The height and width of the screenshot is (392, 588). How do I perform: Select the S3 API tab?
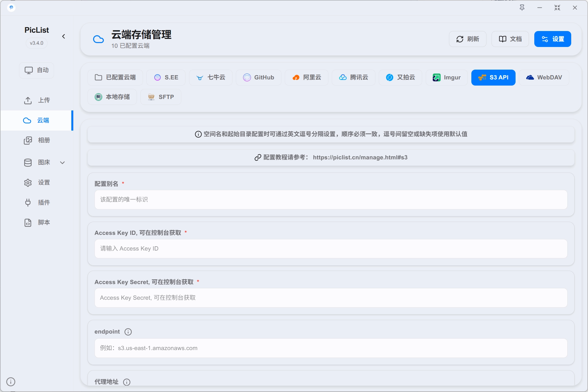pos(493,77)
